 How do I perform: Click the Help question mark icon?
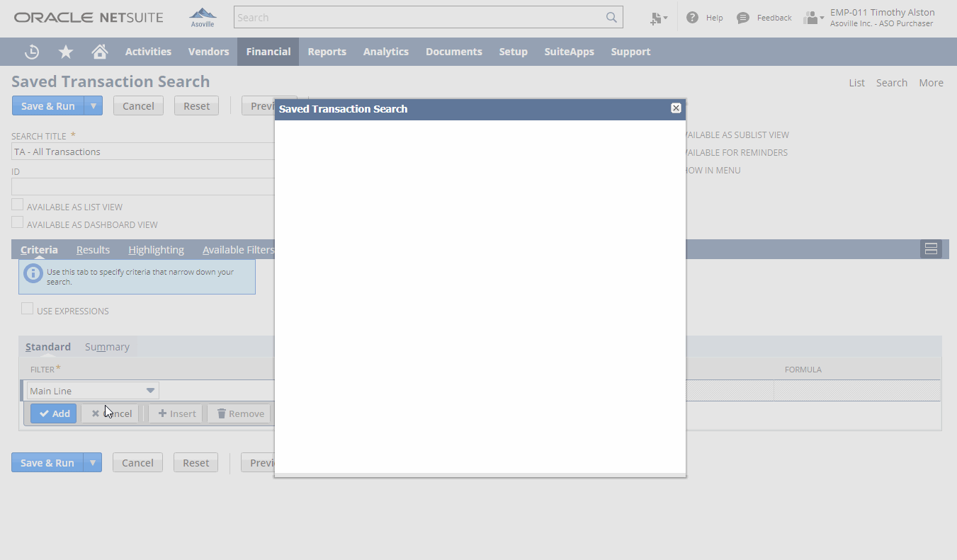692,18
